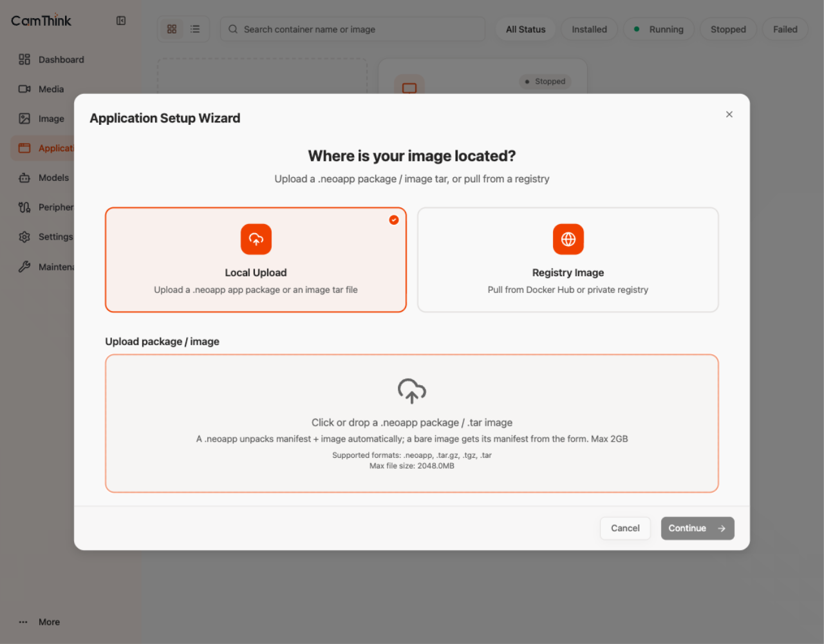Click the Peripherals icon in sidebar

(x=24, y=207)
